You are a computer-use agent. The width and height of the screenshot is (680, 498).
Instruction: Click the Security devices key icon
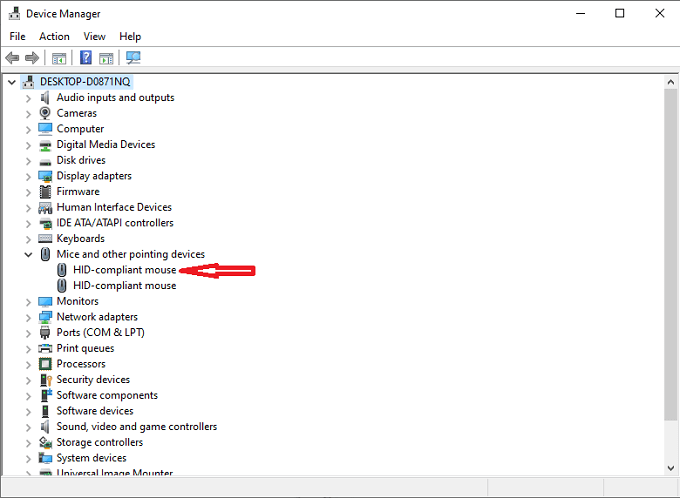tap(46, 380)
